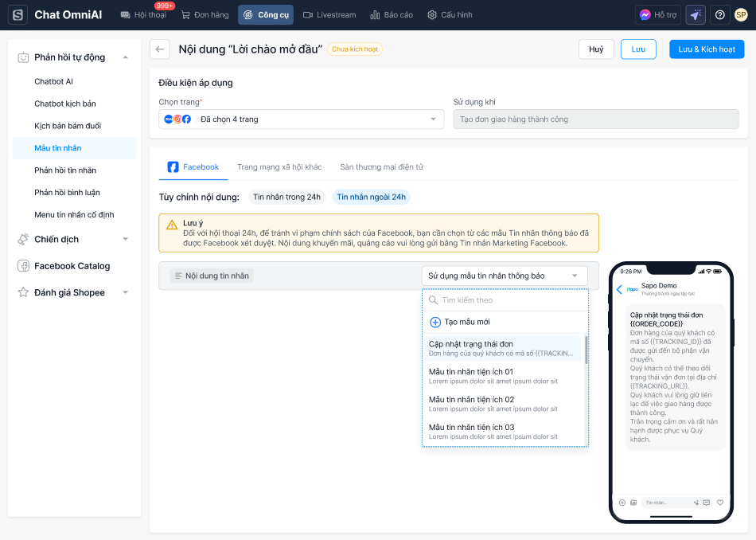Screen dimensions: 756x540
Task: Open the help question mark icon
Action: point(719,15)
